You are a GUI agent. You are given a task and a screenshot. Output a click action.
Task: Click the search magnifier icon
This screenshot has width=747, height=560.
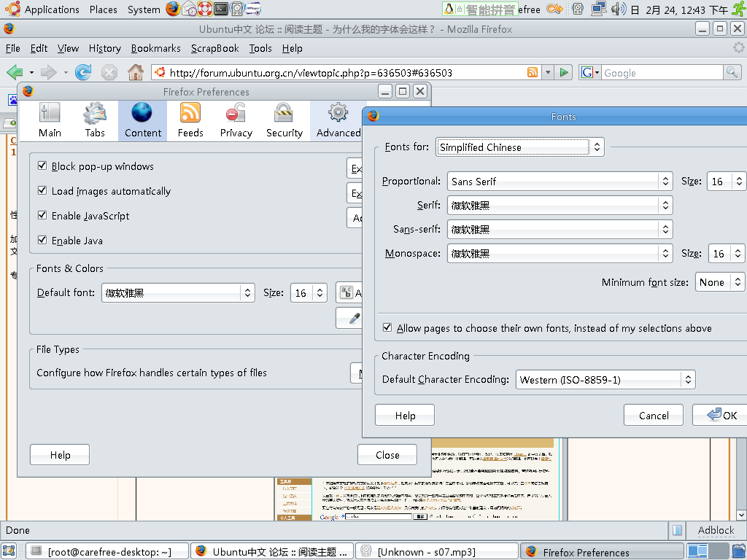(x=731, y=72)
